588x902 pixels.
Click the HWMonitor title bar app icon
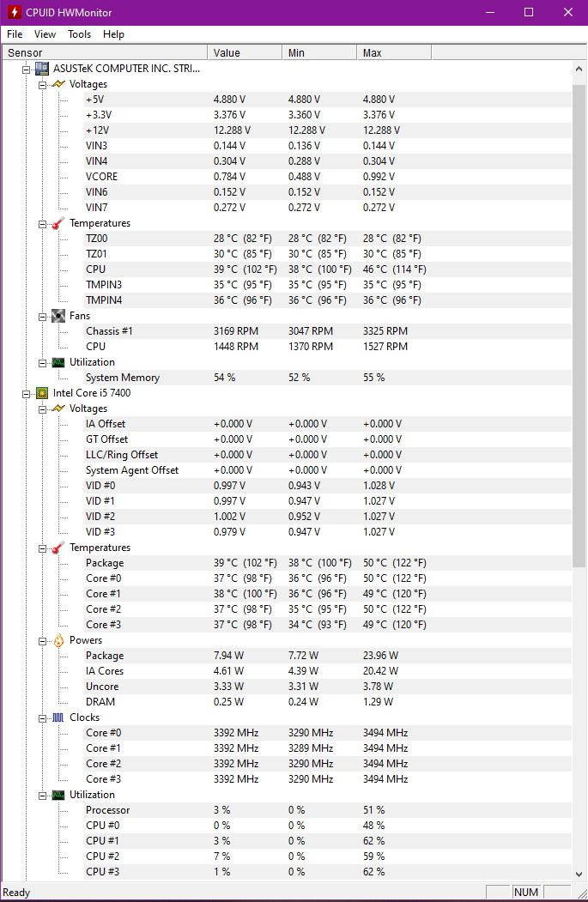pyautogui.click(x=15, y=12)
